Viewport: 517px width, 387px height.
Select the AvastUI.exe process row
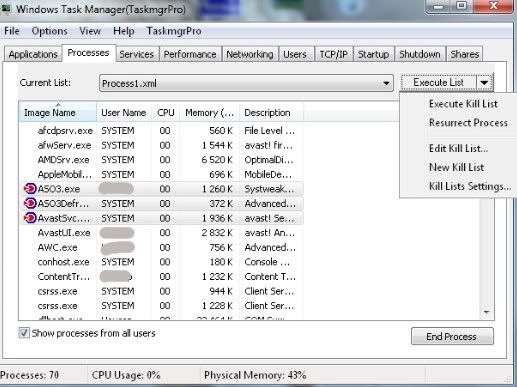click(x=161, y=233)
